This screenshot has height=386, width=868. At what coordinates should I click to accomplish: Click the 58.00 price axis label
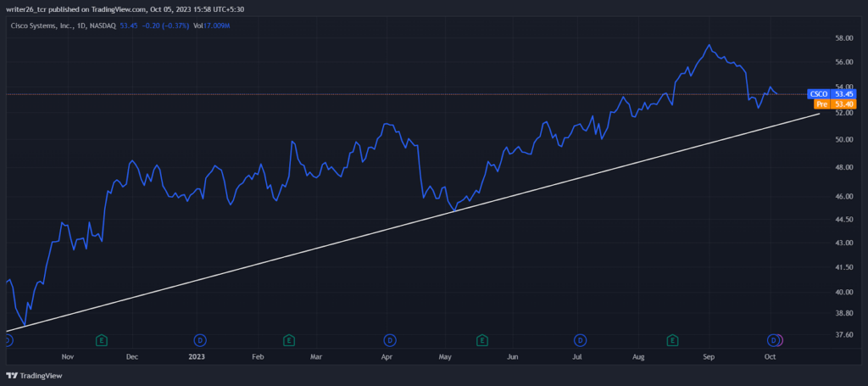tap(843, 38)
